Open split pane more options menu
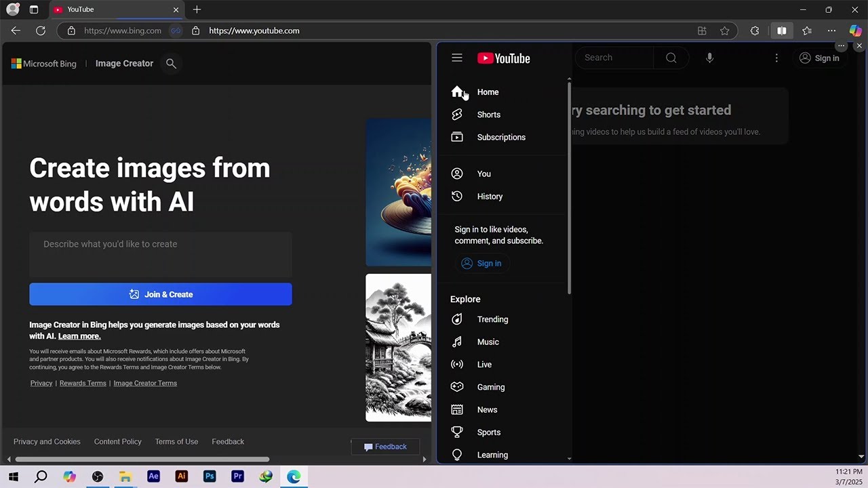This screenshot has height=488, width=868. coord(842,46)
